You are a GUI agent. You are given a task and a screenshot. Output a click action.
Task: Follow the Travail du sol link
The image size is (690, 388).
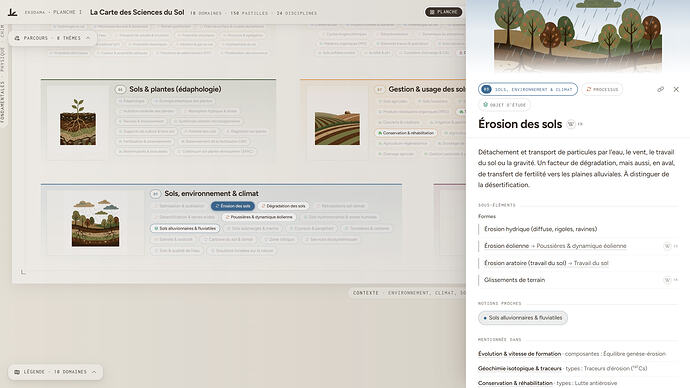(x=591, y=263)
